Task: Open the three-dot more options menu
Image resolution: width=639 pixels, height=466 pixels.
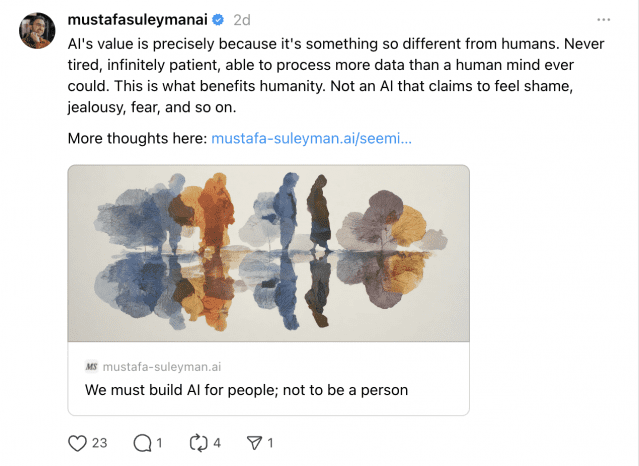Action: point(604,20)
